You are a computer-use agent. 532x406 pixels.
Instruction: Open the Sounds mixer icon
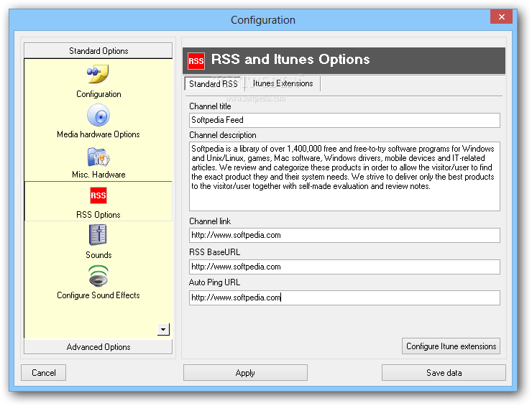click(98, 235)
